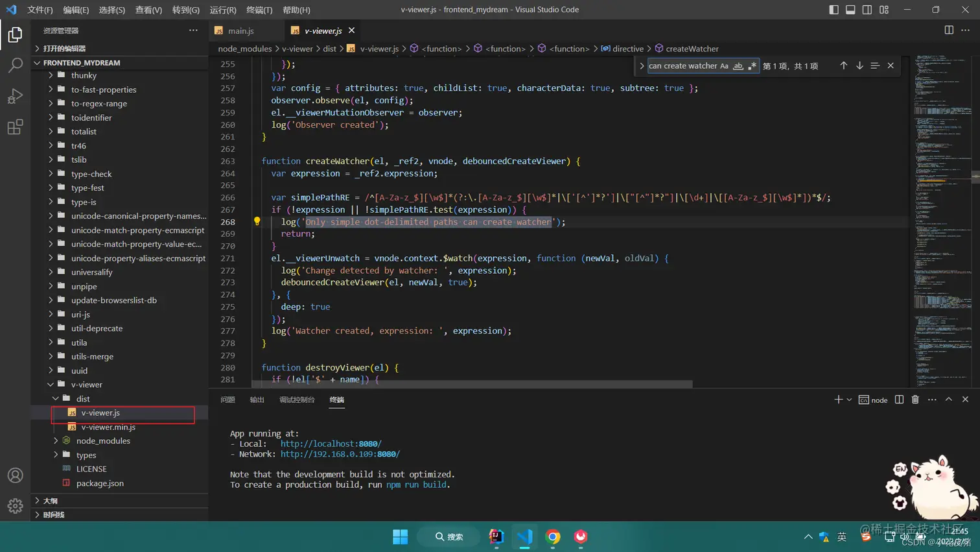Click the lightbulb code action icon
Image resolution: width=980 pixels, height=552 pixels.
257,222
